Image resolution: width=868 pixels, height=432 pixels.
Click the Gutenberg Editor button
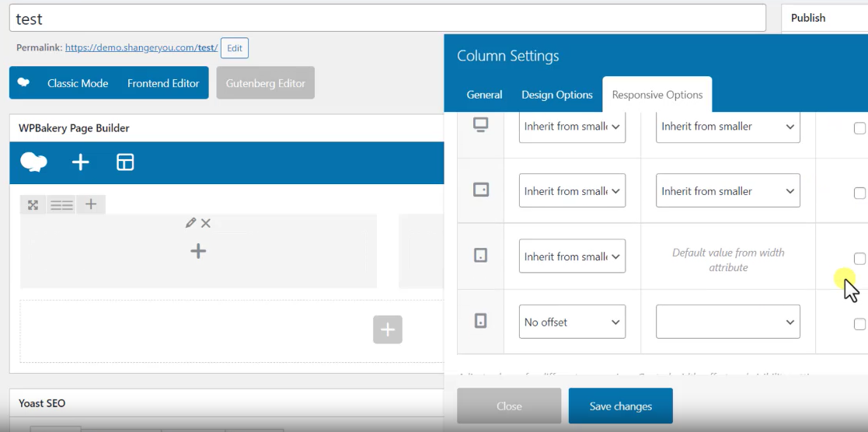pos(265,83)
